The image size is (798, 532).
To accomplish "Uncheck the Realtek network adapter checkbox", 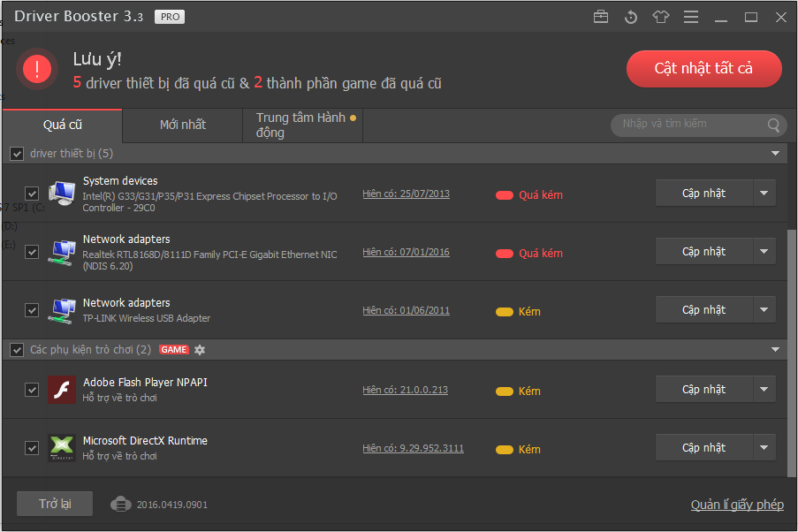I will click(32, 252).
